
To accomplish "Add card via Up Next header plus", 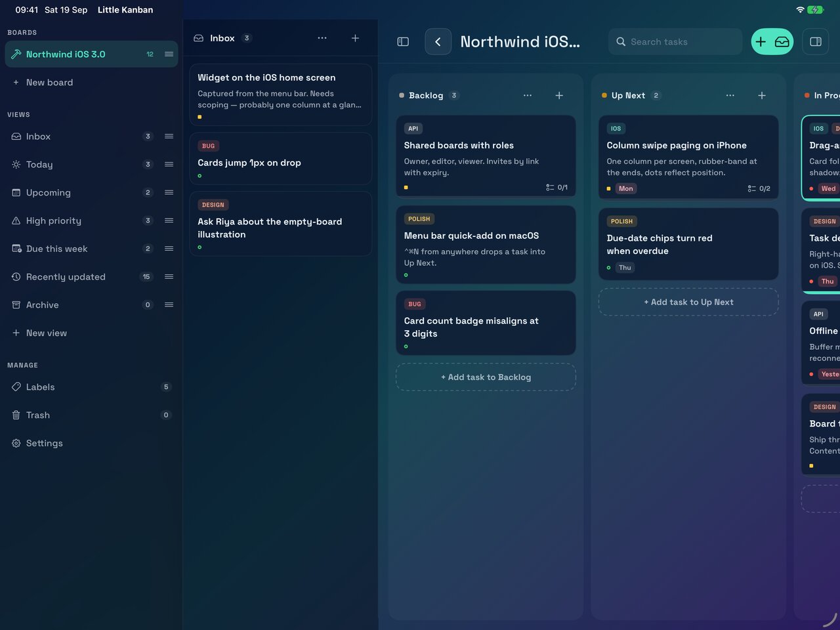I will pyautogui.click(x=762, y=95).
